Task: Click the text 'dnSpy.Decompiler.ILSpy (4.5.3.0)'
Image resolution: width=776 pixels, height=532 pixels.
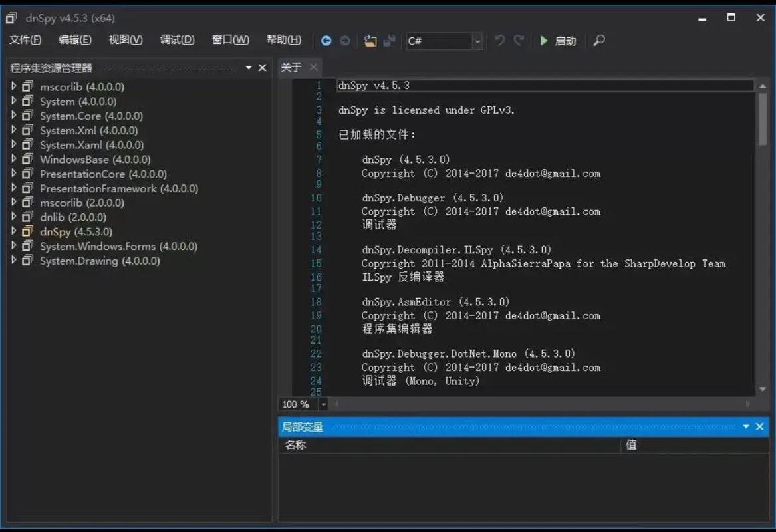Action: pos(456,250)
